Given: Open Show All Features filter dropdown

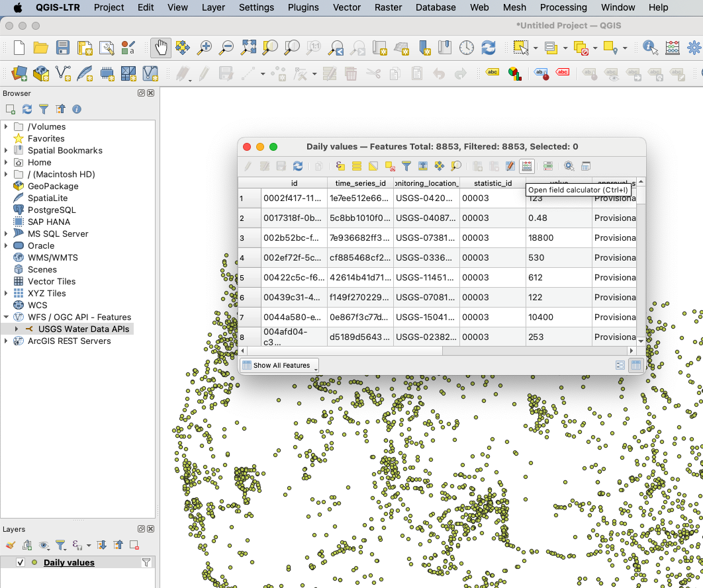Looking at the screenshot, I should (279, 365).
